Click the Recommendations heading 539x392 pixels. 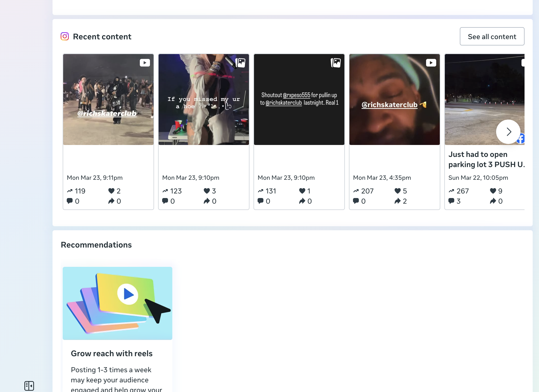point(96,245)
